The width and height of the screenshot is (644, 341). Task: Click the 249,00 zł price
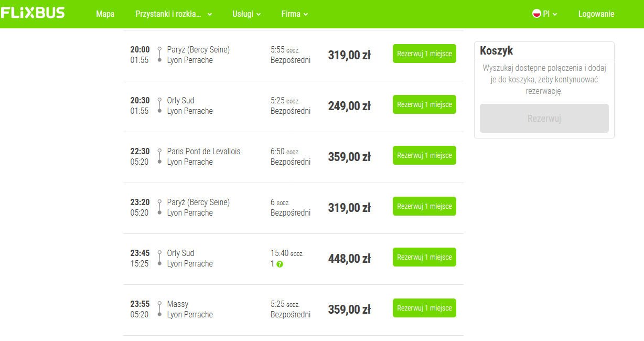pyautogui.click(x=349, y=106)
